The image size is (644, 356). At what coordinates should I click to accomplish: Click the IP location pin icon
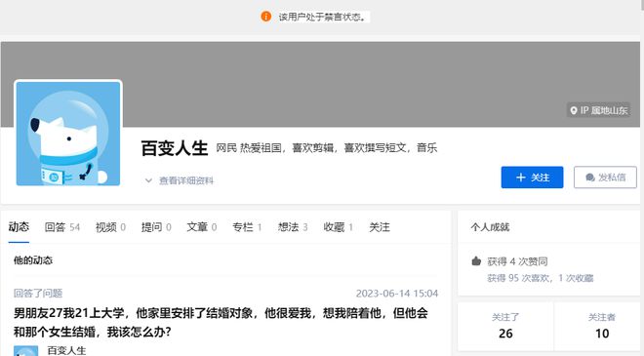pyautogui.click(x=574, y=110)
